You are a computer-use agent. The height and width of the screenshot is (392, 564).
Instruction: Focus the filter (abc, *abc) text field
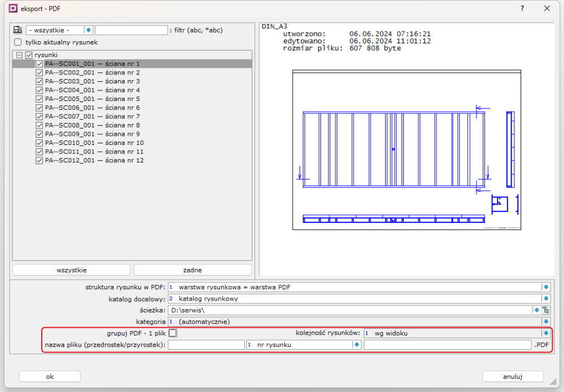[x=131, y=30]
